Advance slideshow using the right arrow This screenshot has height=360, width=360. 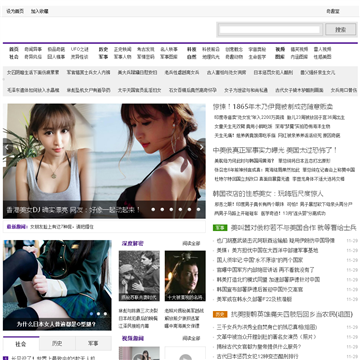pyautogui.click(x=201, y=147)
